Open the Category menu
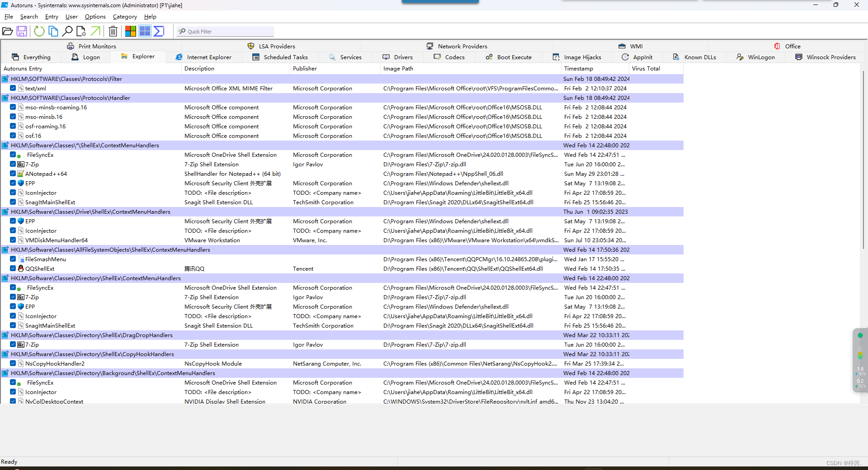The width and height of the screenshot is (868, 470). [125, 17]
